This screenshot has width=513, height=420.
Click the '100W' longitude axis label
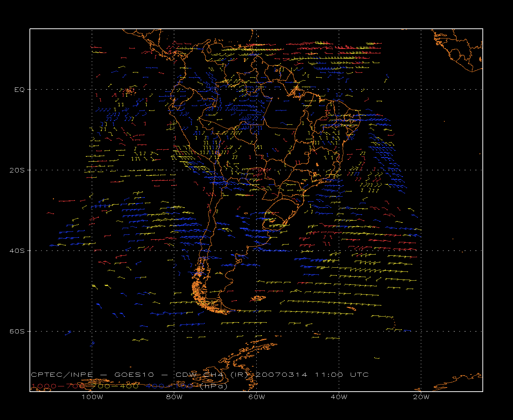[92, 397]
